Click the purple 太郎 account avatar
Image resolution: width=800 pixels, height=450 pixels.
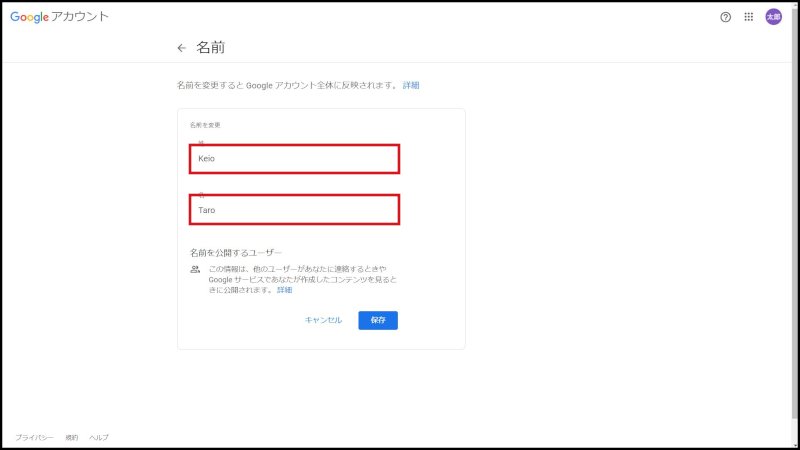coord(773,17)
